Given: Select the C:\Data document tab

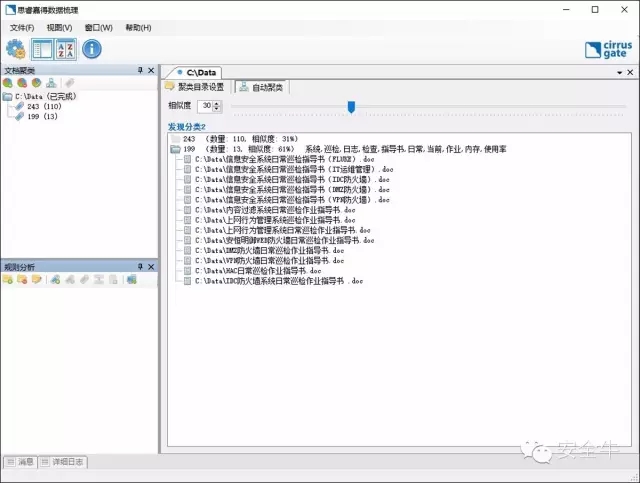Looking at the screenshot, I should (x=197, y=73).
